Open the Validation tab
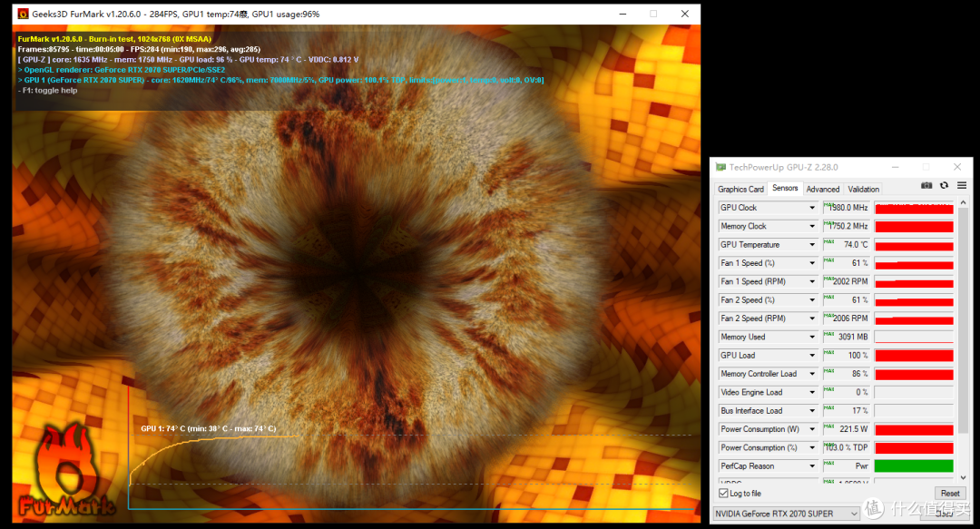 pos(863,189)
